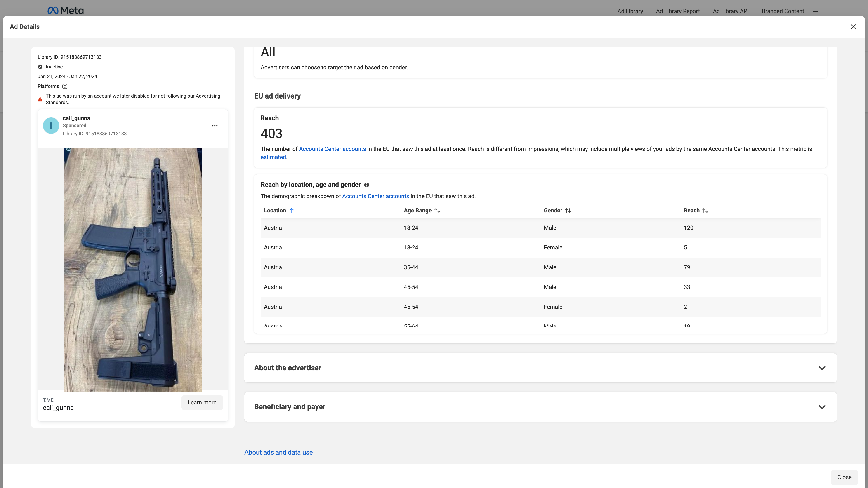The width and height of the screenshot is (868, 488).
Task: Sort table by Gender column
Action: coord(568,211)
